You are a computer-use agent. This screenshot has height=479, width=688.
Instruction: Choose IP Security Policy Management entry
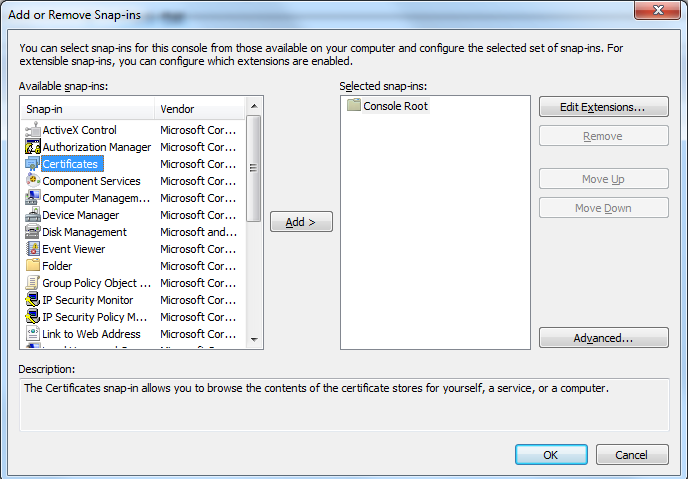click(95, 317)
